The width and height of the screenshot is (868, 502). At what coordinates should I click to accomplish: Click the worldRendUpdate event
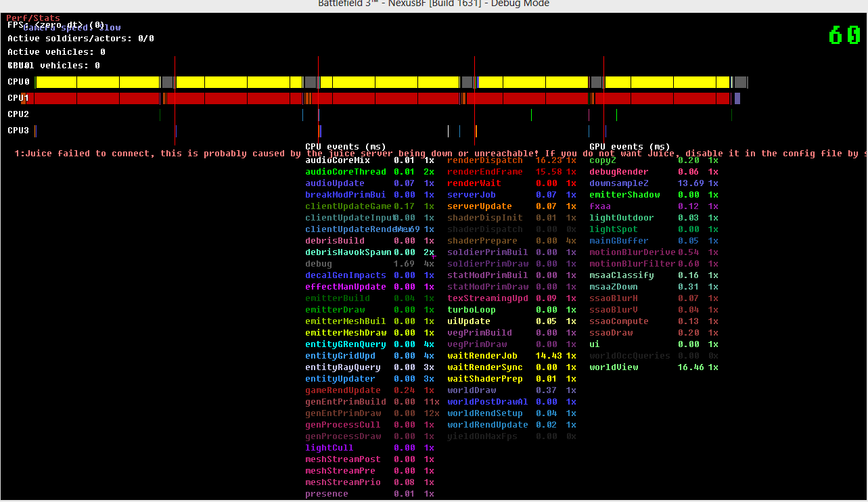coord(511,425)
